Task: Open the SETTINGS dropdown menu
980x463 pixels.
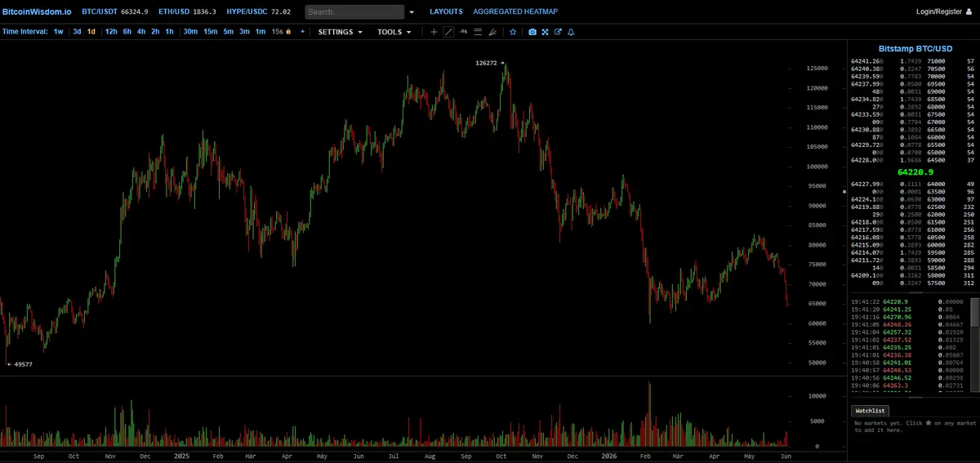Action: click(341, 32)
